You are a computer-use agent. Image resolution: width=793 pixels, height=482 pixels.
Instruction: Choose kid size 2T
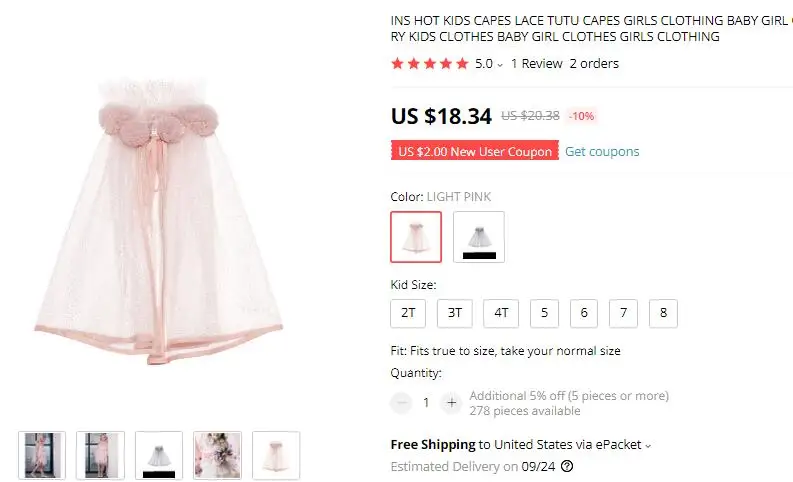pos(408,314)
